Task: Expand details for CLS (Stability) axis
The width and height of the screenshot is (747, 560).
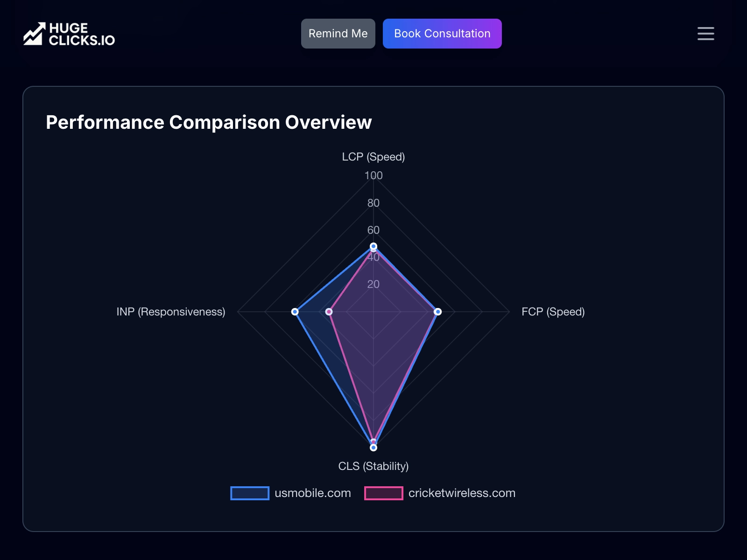Action: click(373, 465)
